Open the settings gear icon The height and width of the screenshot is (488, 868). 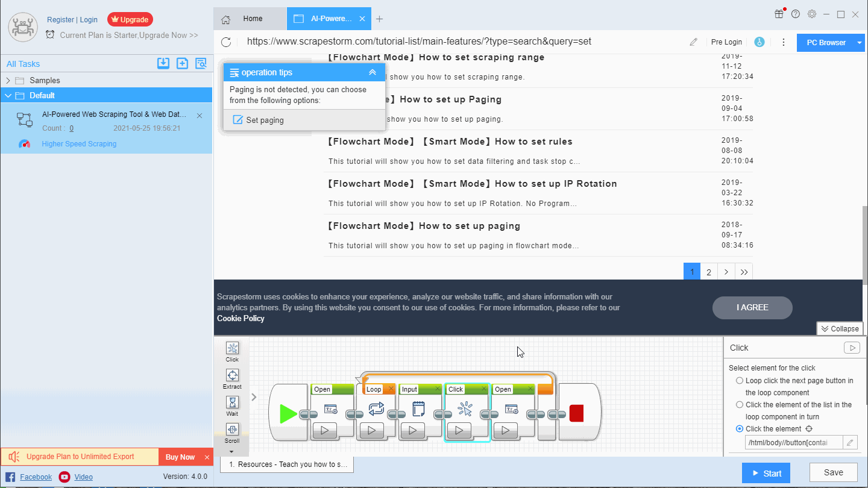tap(812, 14)
